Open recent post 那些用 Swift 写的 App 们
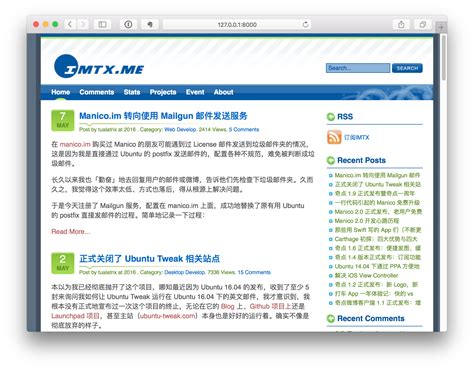Image resolution: width=474 pixels, height=370 pixels. click(378, 230)
